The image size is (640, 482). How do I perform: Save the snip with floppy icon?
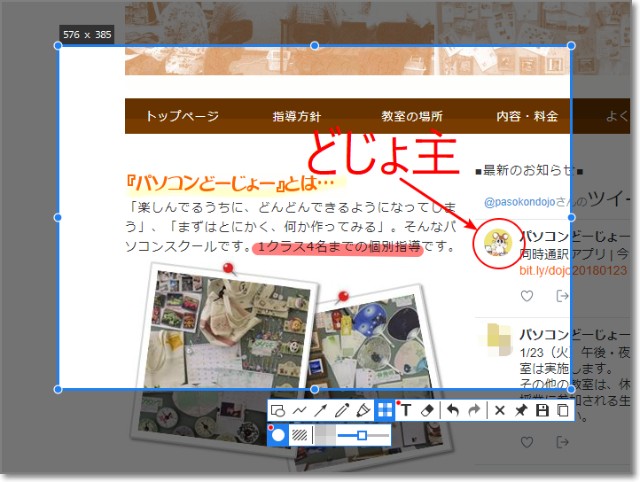tap(542, 411)
